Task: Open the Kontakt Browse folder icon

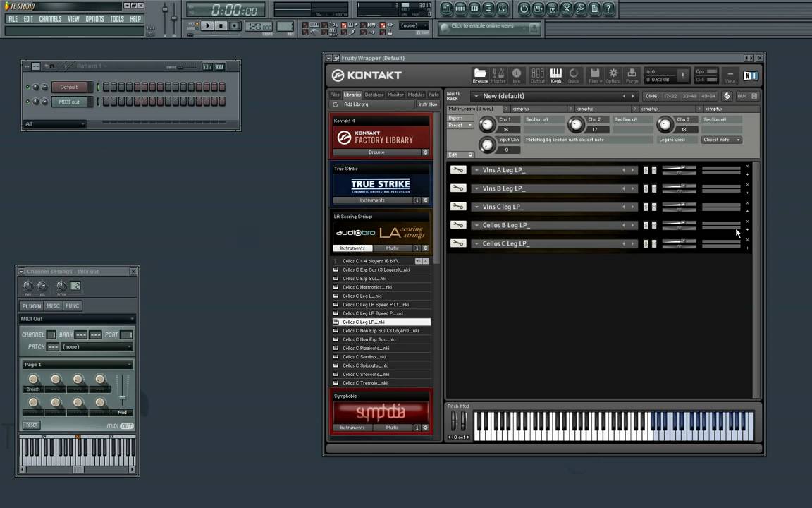Action: point(480,75)
